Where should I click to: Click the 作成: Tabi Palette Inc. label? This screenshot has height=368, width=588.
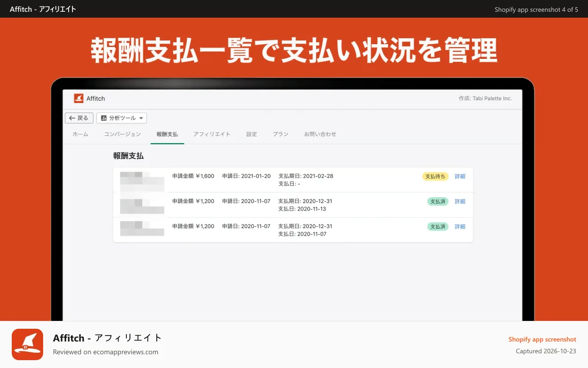click(485, 99)
